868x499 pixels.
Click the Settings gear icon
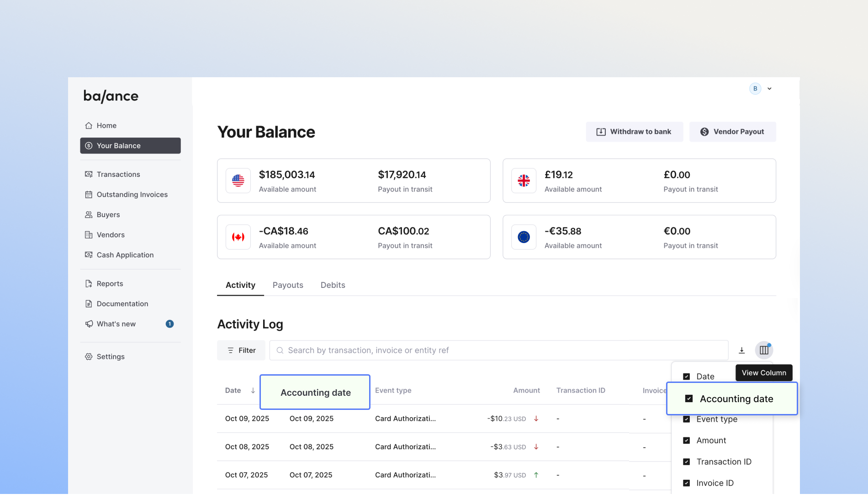click(x=89, y=357)
